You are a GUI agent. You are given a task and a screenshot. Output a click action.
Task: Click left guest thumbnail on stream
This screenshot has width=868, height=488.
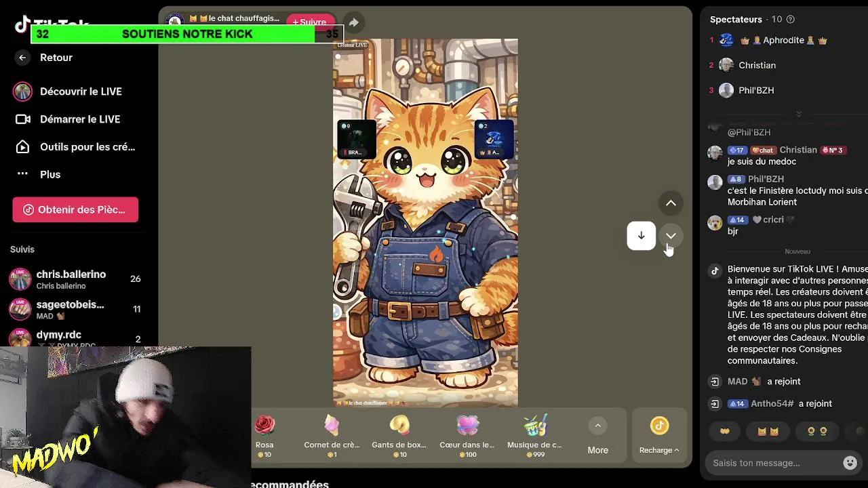pyautogui.click(x=357, y=139)
